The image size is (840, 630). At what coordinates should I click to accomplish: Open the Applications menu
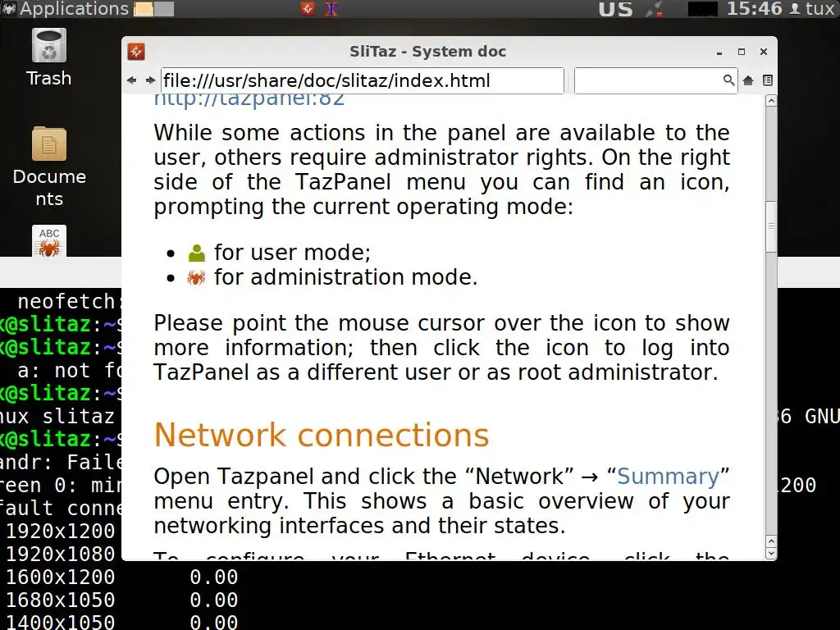point(74,8)
